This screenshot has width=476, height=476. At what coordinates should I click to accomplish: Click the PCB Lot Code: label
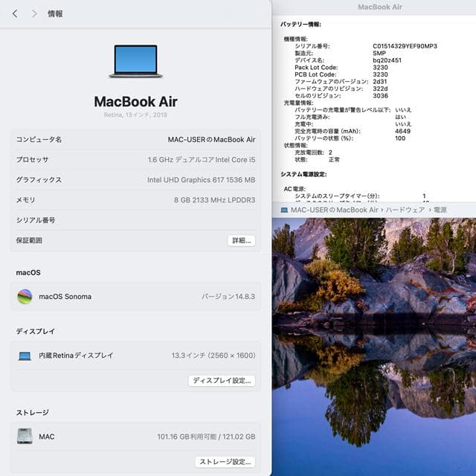click(315, 74)
